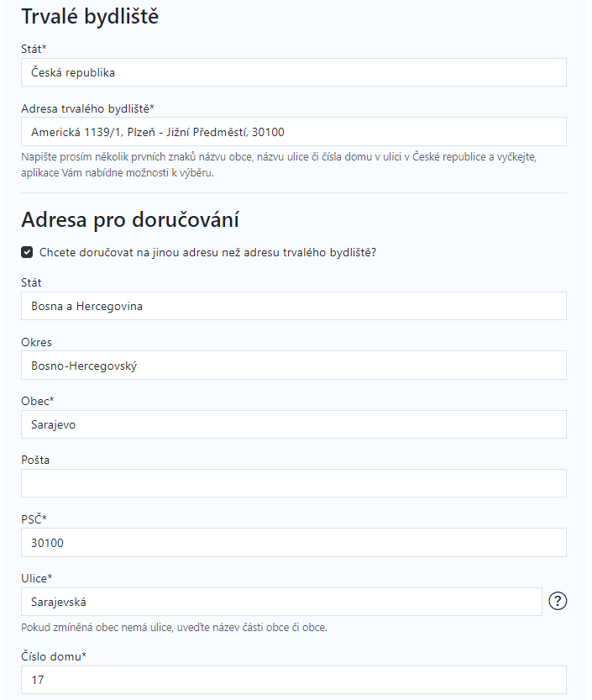Click the 'Chcete doručovat na jinou adresu' label text

pos(207,252)
